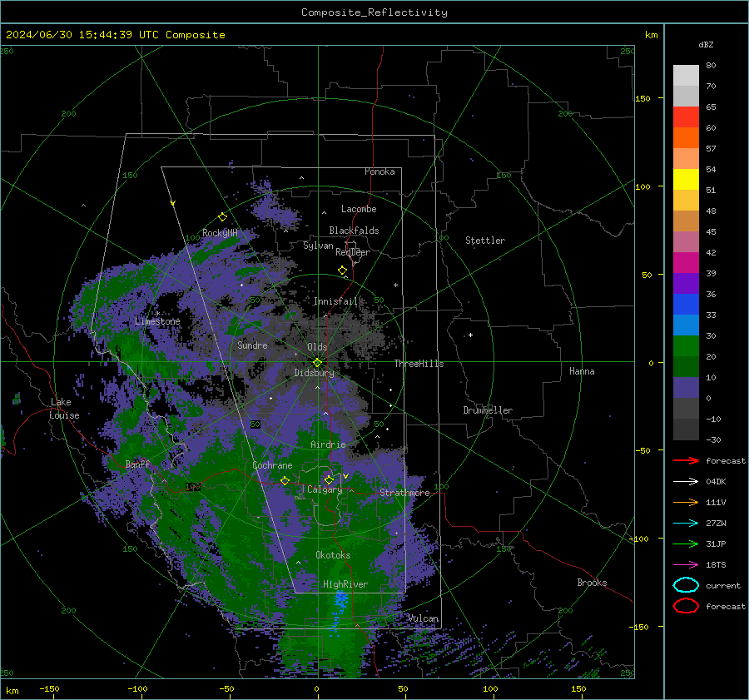The image size is (749, 700).
Task: Click white asterisk marker above Limestone label
Action: click(157, 314)
